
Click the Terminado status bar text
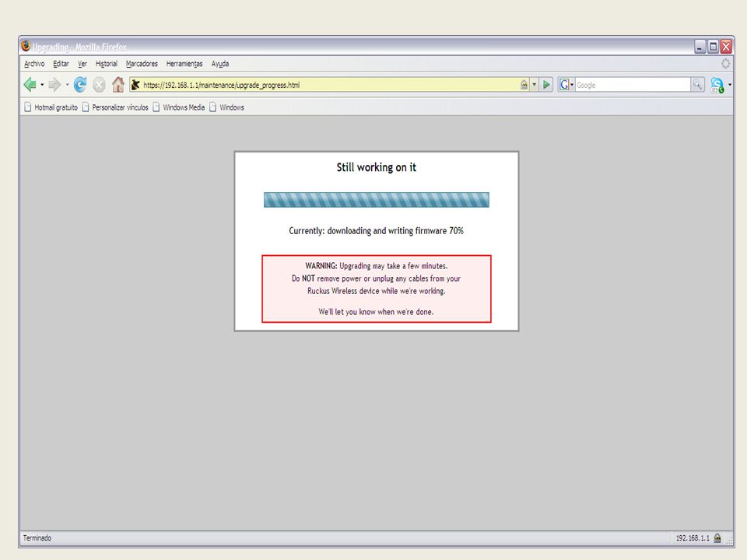[x=37, y=537]
